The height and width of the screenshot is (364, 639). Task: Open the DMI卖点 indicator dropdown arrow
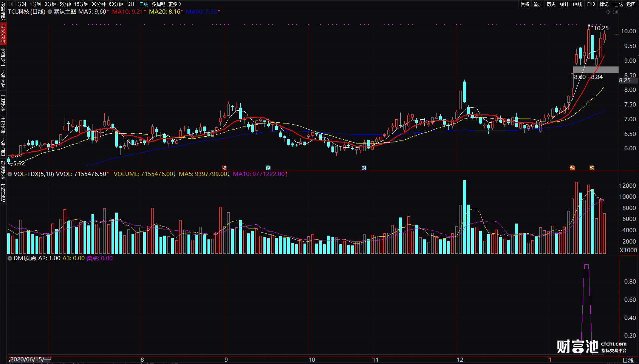pos(10,258)
